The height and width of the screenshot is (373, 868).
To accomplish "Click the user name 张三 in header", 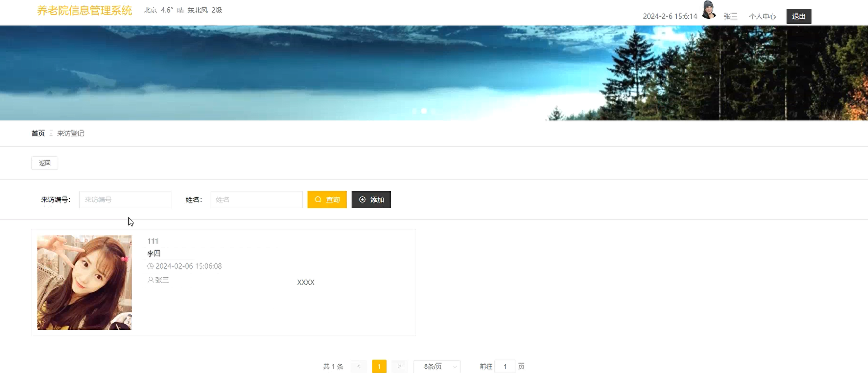I will click(x=731, y=16).
